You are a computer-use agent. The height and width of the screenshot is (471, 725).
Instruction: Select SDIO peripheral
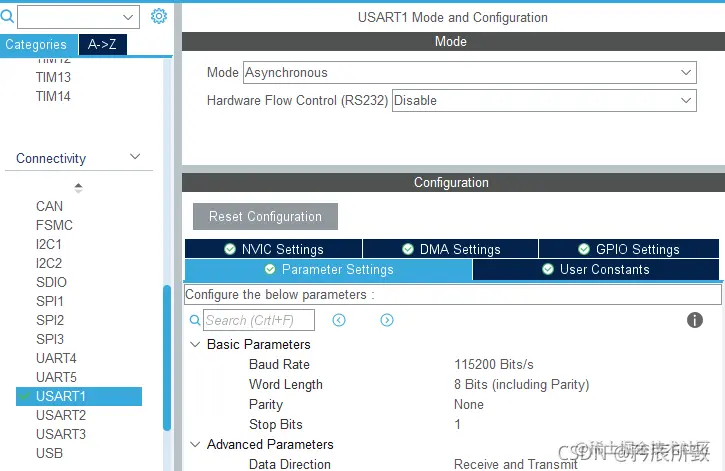pos(51,282)
